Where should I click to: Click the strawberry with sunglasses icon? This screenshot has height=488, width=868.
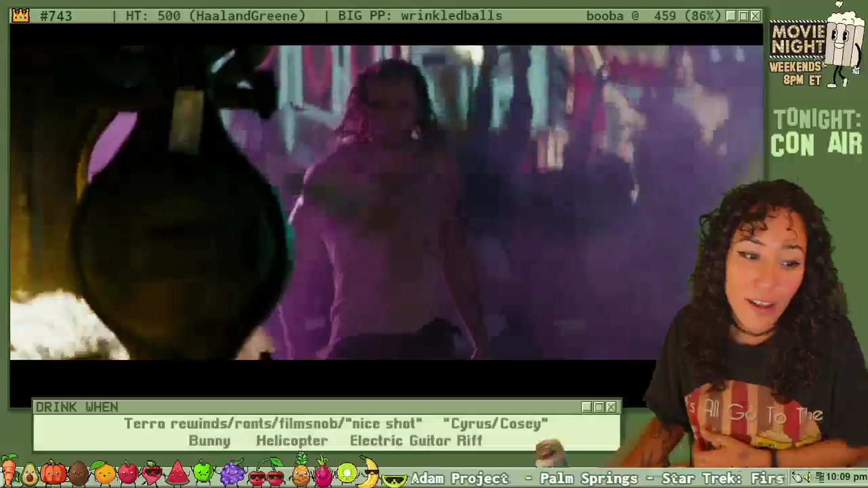tap(152, 473)
